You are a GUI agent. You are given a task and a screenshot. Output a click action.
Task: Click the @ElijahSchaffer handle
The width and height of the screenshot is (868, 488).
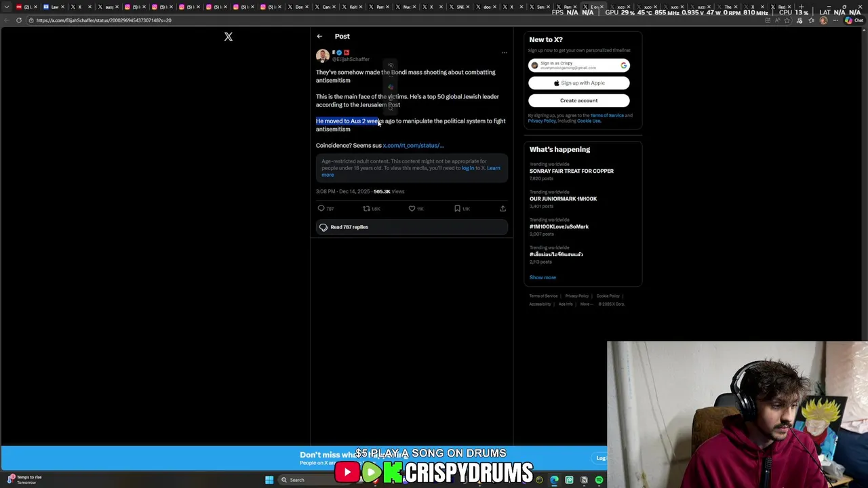pos(351,60)
